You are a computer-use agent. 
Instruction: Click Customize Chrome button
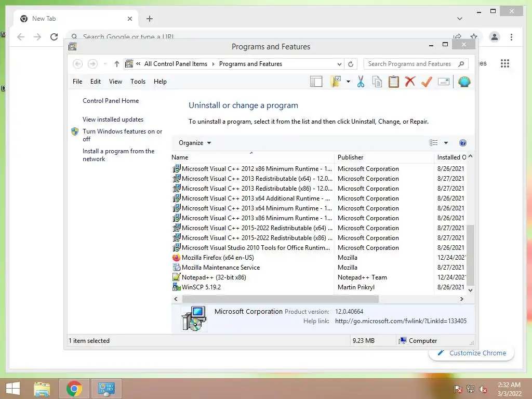472,353
